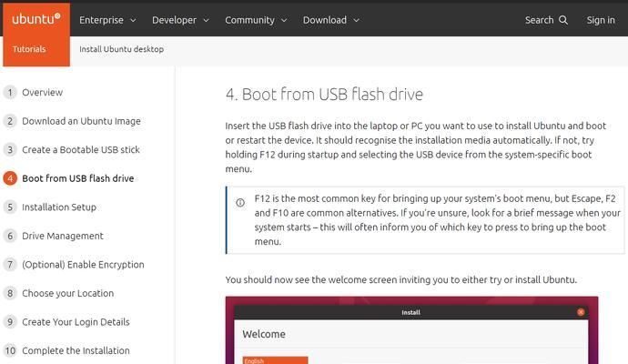628x364 pixels.
Task: Click the step 7 number circle
Action: (10, 264)
